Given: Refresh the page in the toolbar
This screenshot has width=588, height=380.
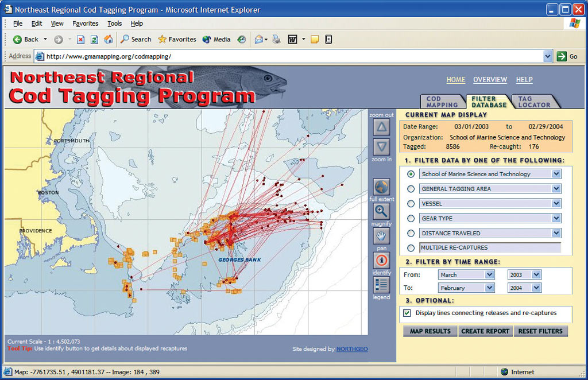Looking at the screenshot, I should point(95,40).
